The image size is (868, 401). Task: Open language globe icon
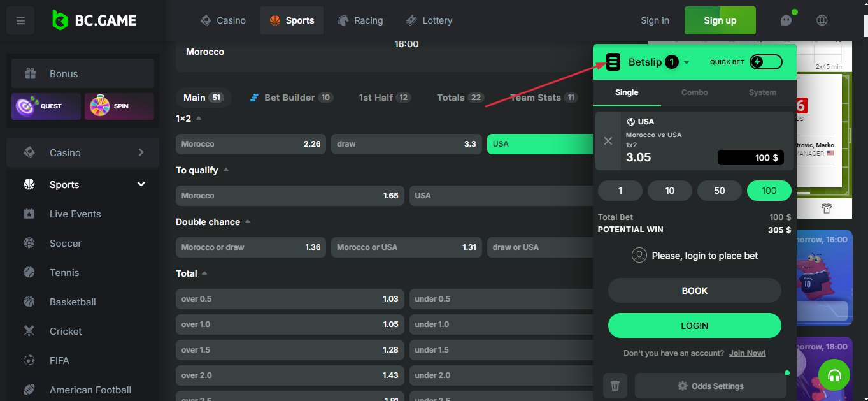pyautogui.click(x=822, y=20)
